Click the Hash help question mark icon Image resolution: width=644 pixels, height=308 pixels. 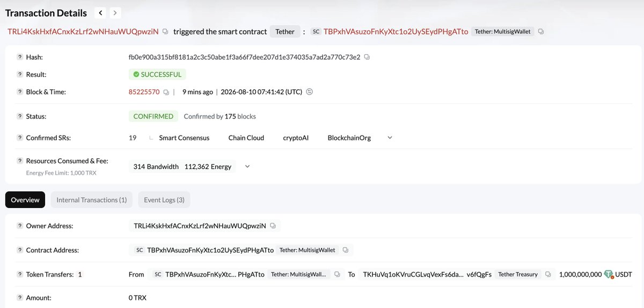(x=20, y=57)
